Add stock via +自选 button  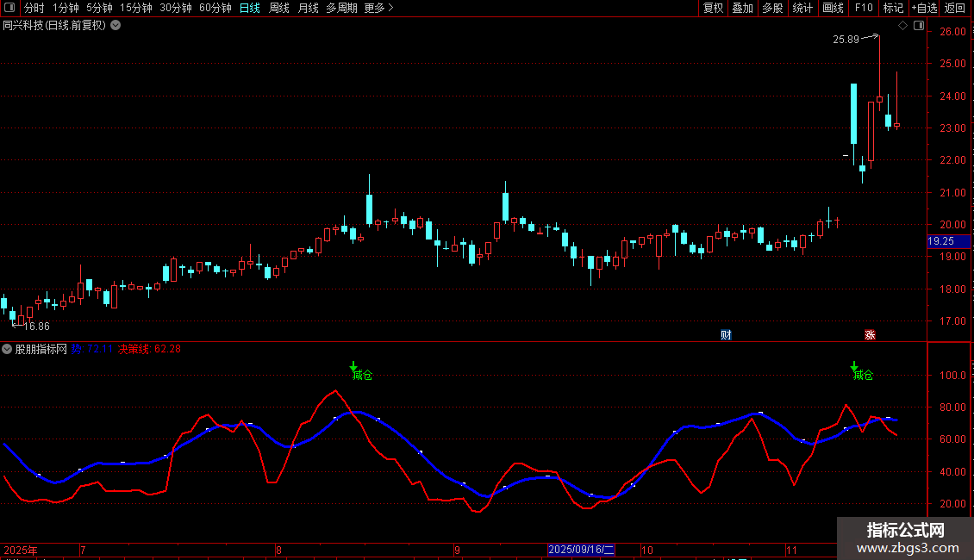pos(924,8)
